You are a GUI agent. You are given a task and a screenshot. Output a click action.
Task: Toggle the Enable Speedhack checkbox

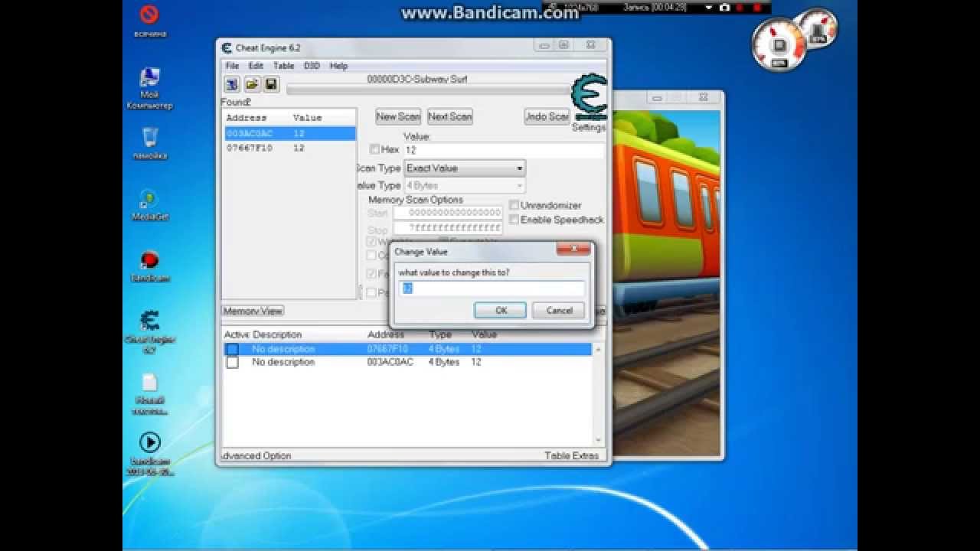click(514, 220)
